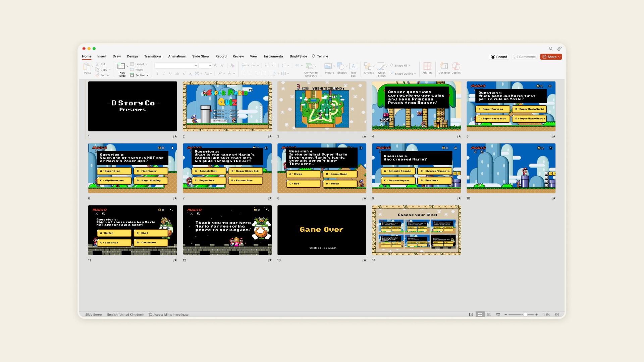Screen dimensions: 644x362
Task: Switch to the BrightSlide tab
Action: [x=298, y=56]
